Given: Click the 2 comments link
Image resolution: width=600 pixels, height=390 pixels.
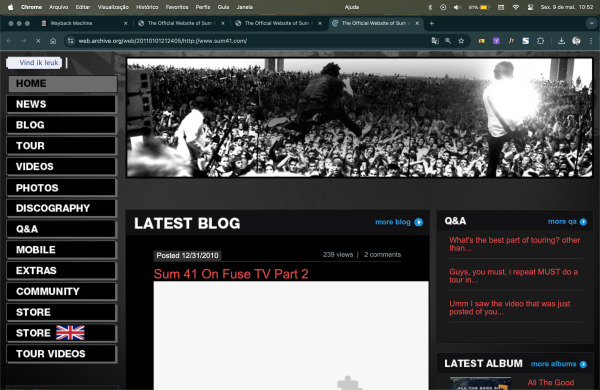Looking at the screenshot, I should point(382,255).
